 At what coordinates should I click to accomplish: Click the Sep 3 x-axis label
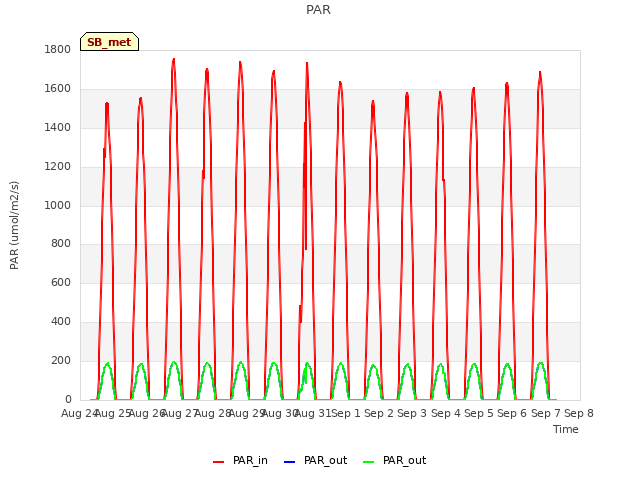412,413
